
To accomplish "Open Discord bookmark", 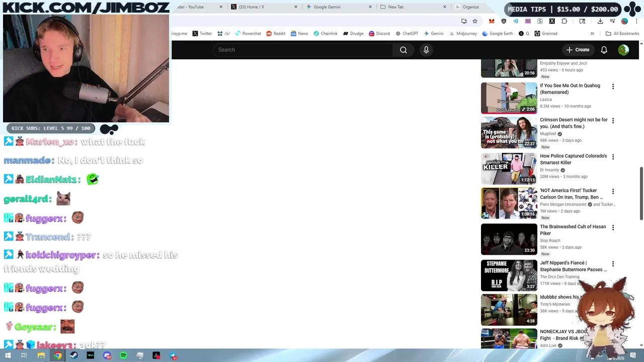I will pos(379,34).
